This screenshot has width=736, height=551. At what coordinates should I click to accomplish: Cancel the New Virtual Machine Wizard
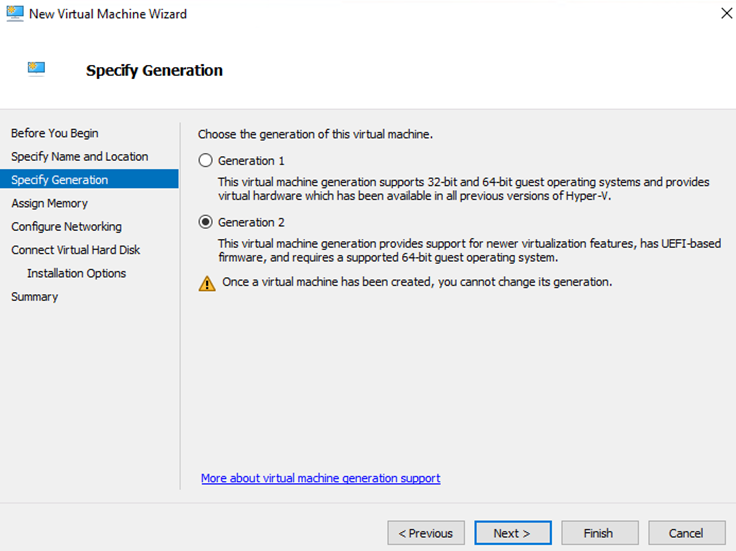coord(686,533)
